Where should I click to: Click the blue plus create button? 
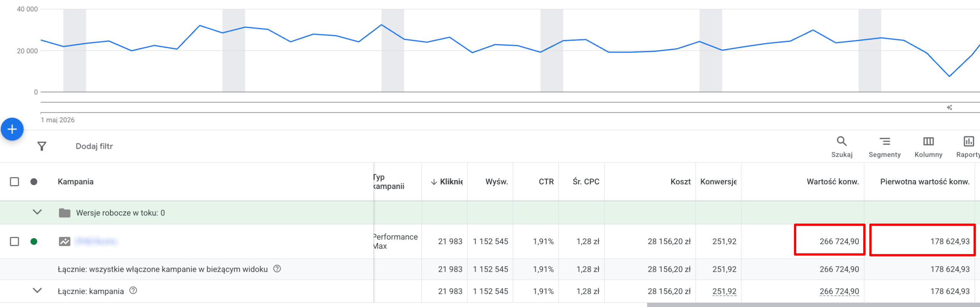pyautogui.click(x=12, y=129)
